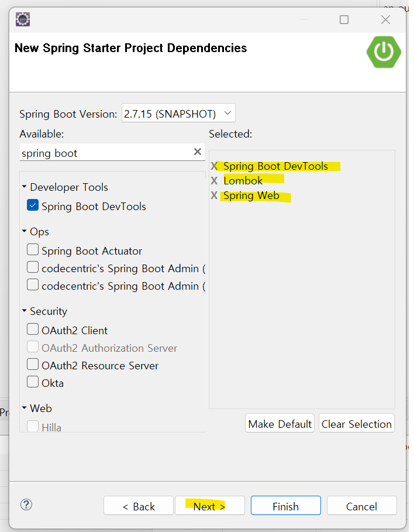The height and width of the screenshot is (532, 414).
Task: Open the Eclipse window icon menu
Action: coord(23,19)
